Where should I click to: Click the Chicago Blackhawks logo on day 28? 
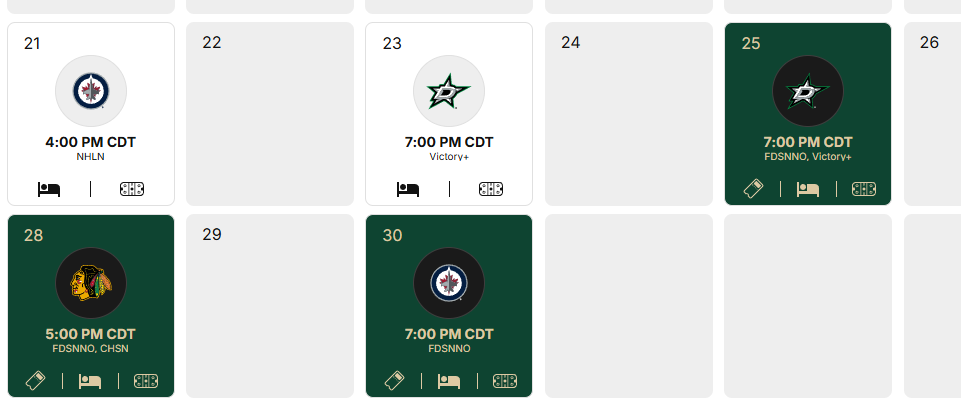click(x=91, y=284)
